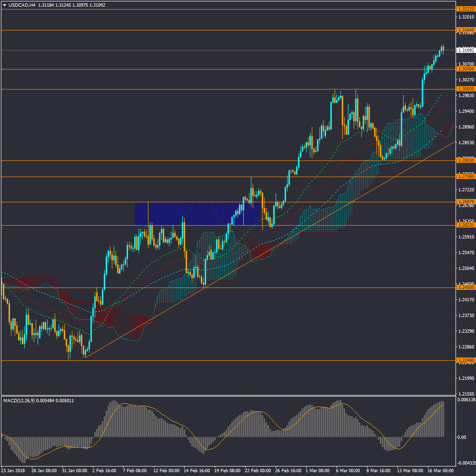Click the 1.22480 bottom price level label
The height and width of the screenshot is (476, 476).
click(465, 360)
